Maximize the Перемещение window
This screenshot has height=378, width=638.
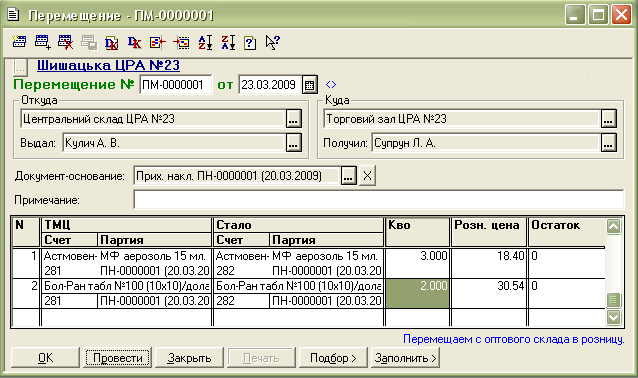pos(599,15)
